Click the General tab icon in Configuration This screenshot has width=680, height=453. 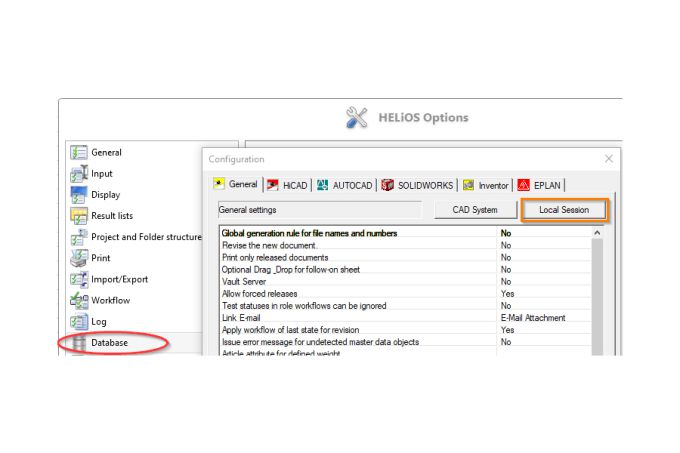pos(219,184)
